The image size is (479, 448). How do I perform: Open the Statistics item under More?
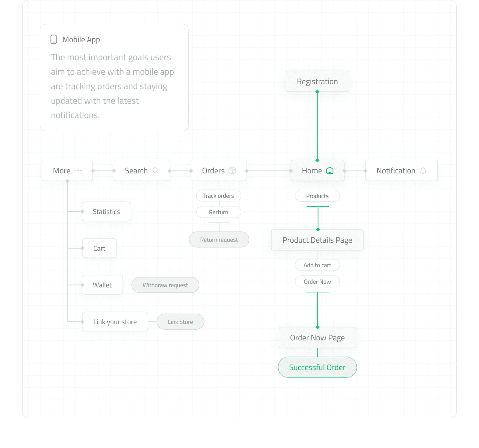(106, 212)
